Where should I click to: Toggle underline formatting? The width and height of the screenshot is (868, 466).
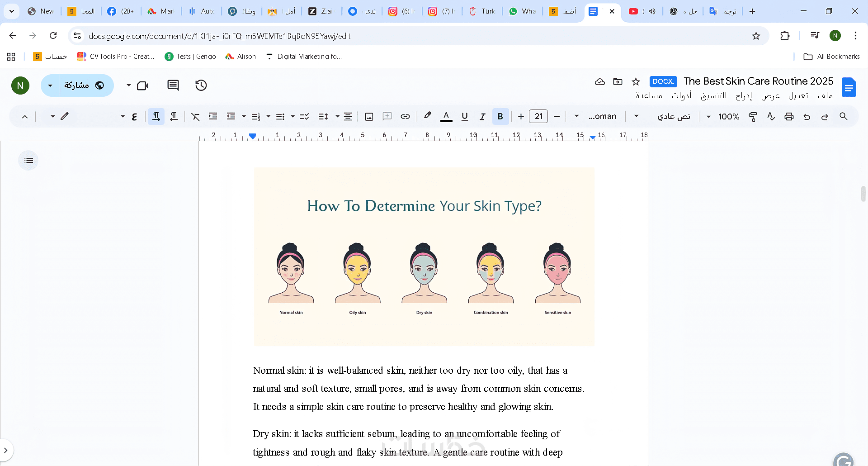pos(464,117)
